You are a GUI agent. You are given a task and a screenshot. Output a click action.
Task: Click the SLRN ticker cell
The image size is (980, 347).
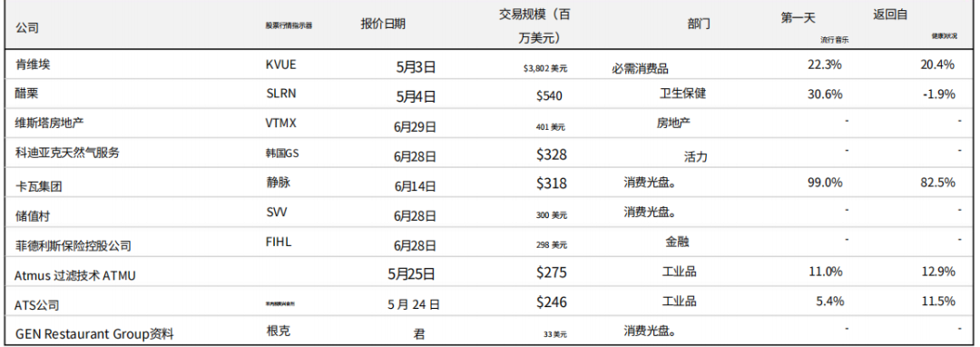280,94
